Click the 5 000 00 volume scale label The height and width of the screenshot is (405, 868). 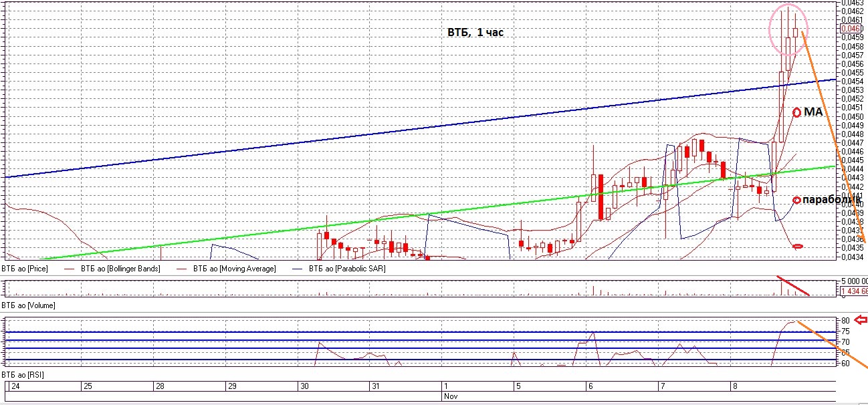[x=854, y=281]
